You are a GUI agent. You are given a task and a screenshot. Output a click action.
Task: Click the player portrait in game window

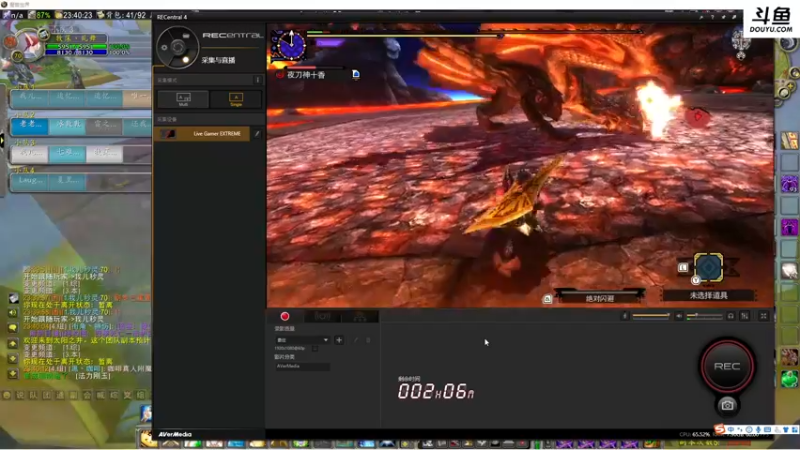coord(29,45)
